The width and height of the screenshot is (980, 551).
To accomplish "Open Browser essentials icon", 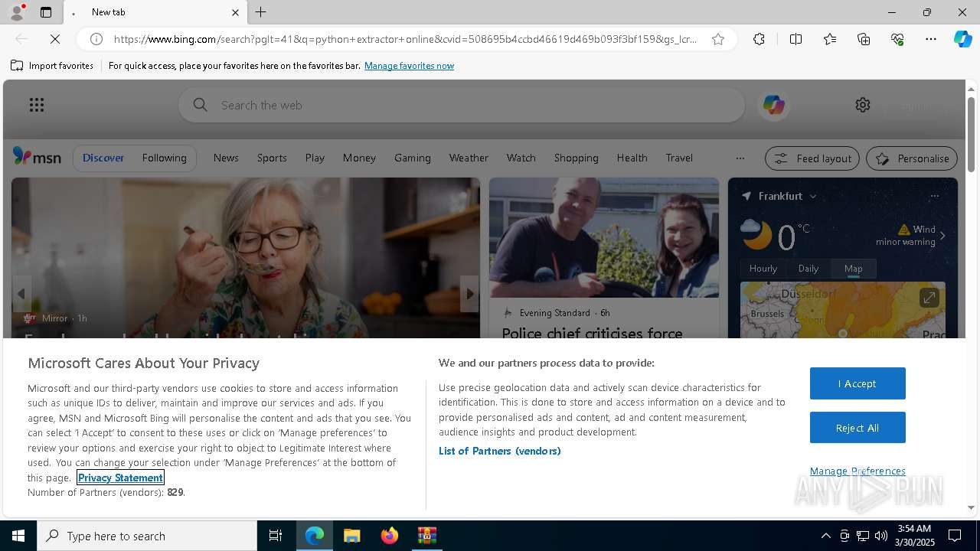I will 897,39.
